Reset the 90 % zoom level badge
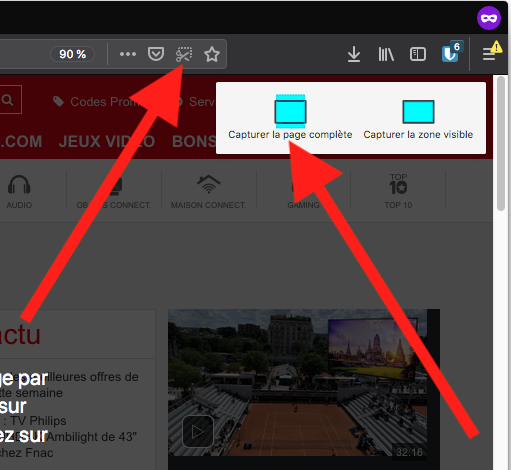 [x=72, y=54]
